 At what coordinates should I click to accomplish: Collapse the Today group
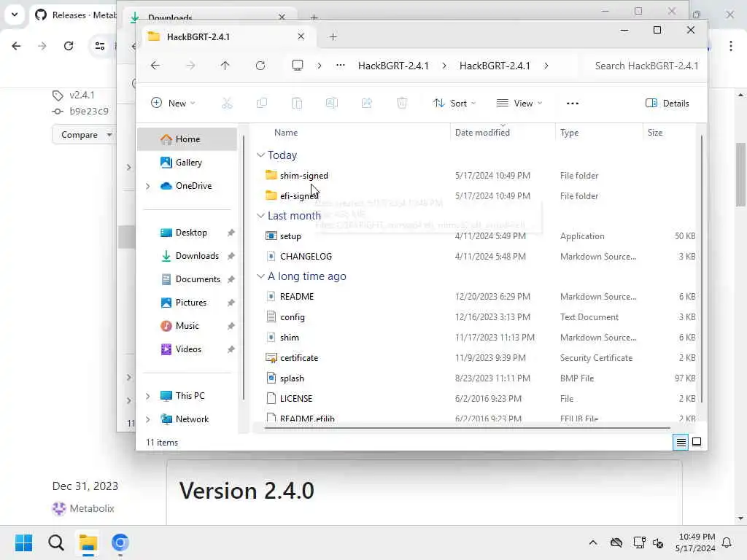[x=260, y=155]
